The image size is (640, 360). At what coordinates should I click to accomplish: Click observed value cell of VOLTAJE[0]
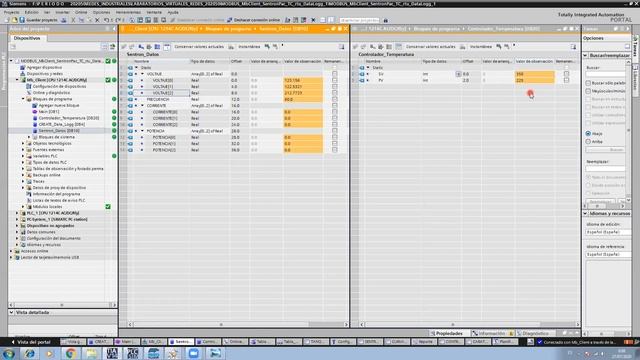[x=303, y=80]
